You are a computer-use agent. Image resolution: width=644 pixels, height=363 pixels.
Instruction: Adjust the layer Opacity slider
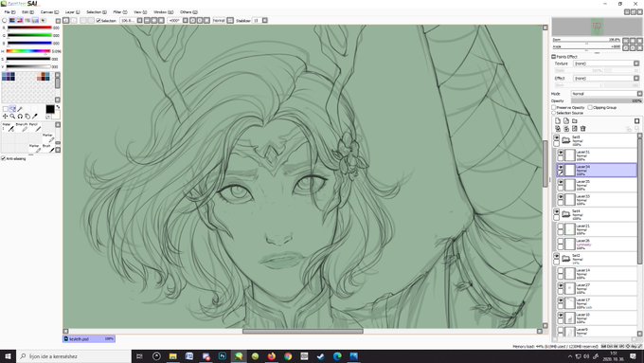606,100
